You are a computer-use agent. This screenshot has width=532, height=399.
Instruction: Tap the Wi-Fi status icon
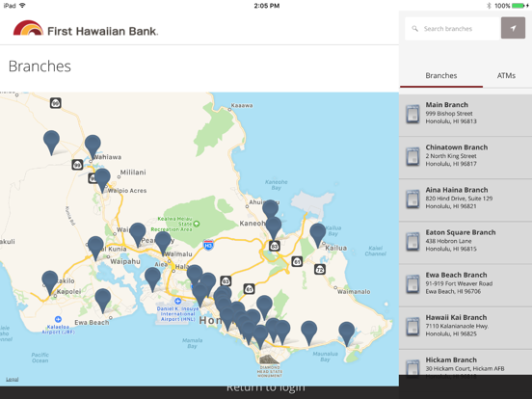tap(22, 6)
